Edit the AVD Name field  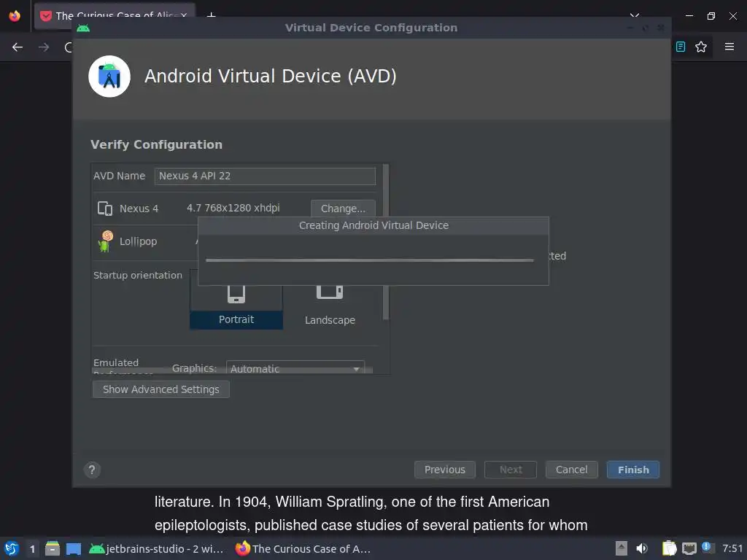coord(265,176)
